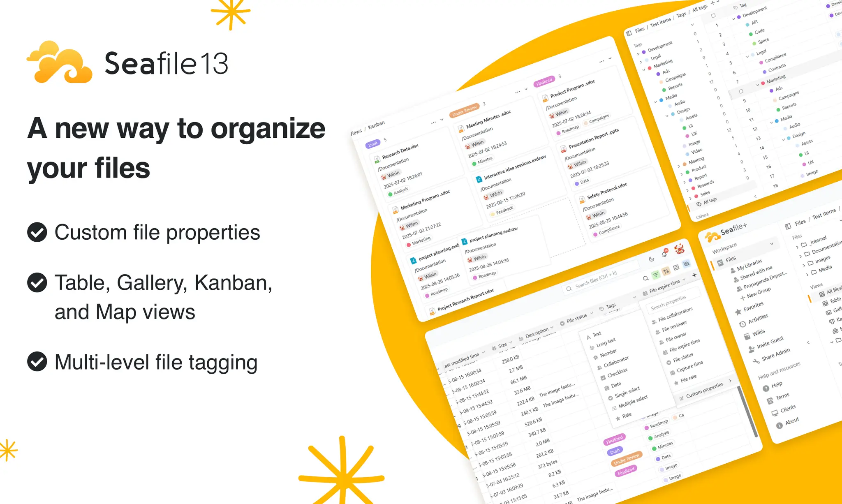Viewport: 842px width, 504px height.
Task: Select File owner in the properties list
Action: click(673, 338)
